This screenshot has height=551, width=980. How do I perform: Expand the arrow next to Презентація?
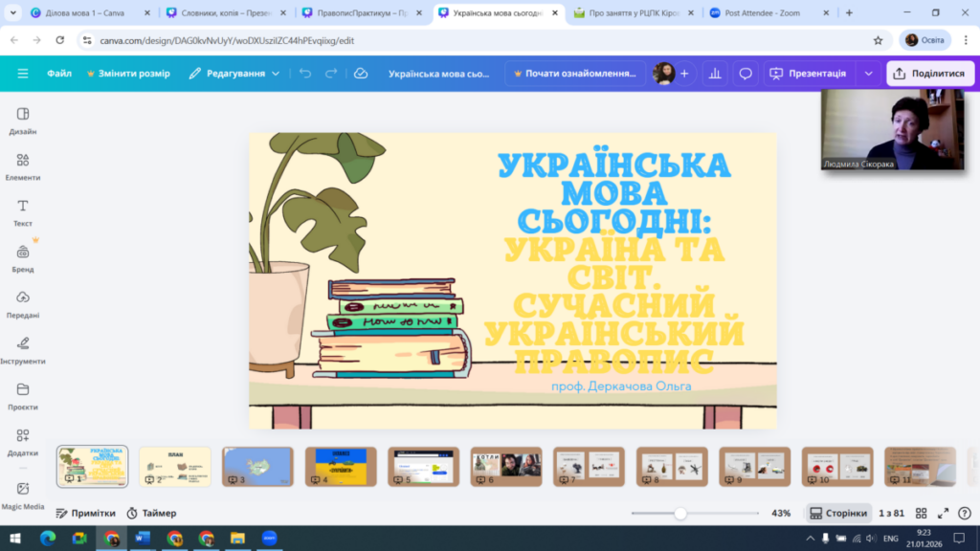868,74
